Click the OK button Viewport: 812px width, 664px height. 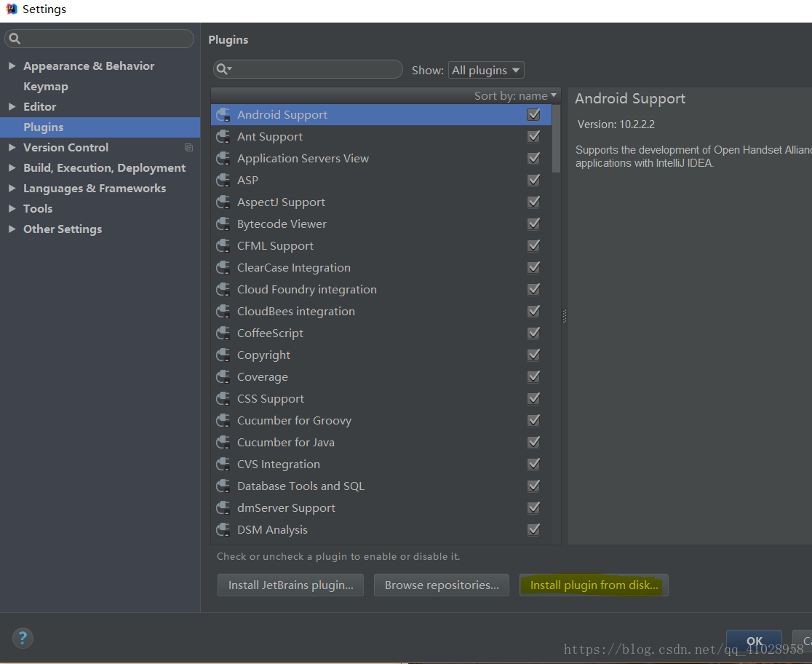tap(754, 641)
